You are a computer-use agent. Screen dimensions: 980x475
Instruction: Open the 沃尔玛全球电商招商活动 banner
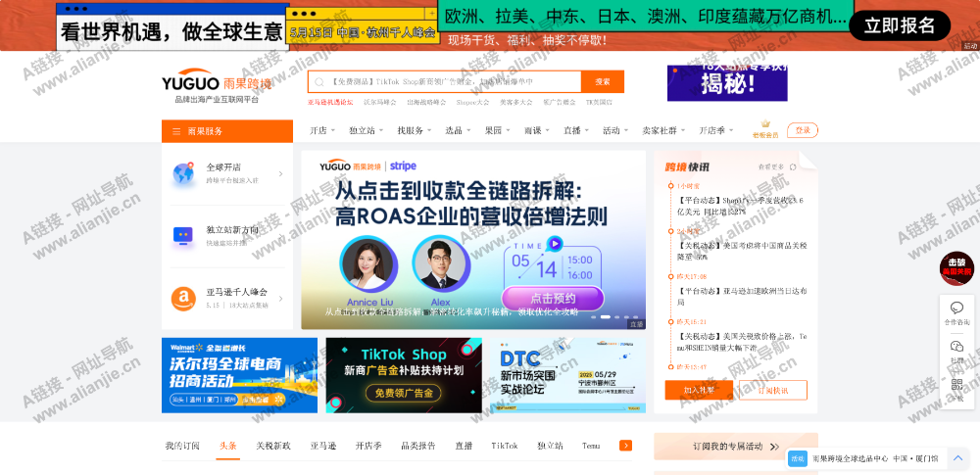point(239,376)
